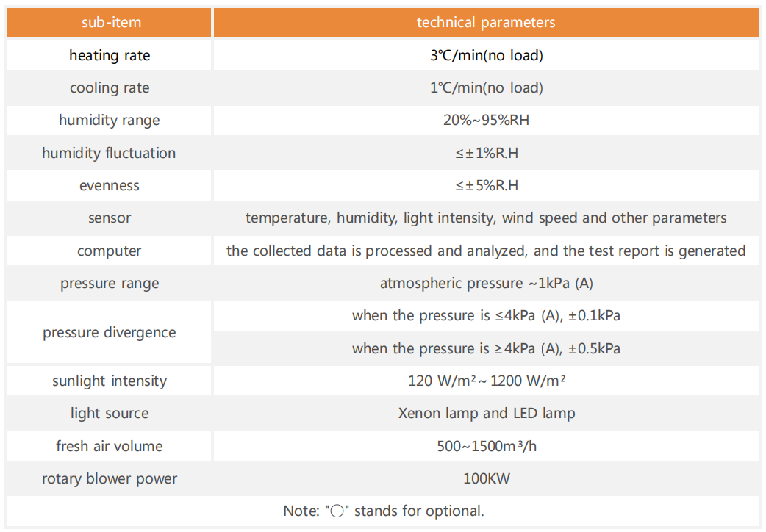This screenshot has height=532, width=766.
Task: Select the heating rate row label
Action: [110, 55]
